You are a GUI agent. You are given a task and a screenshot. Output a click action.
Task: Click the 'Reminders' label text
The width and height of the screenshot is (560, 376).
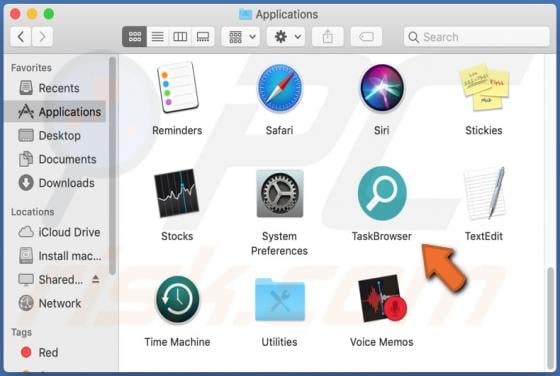click(177, 130)
